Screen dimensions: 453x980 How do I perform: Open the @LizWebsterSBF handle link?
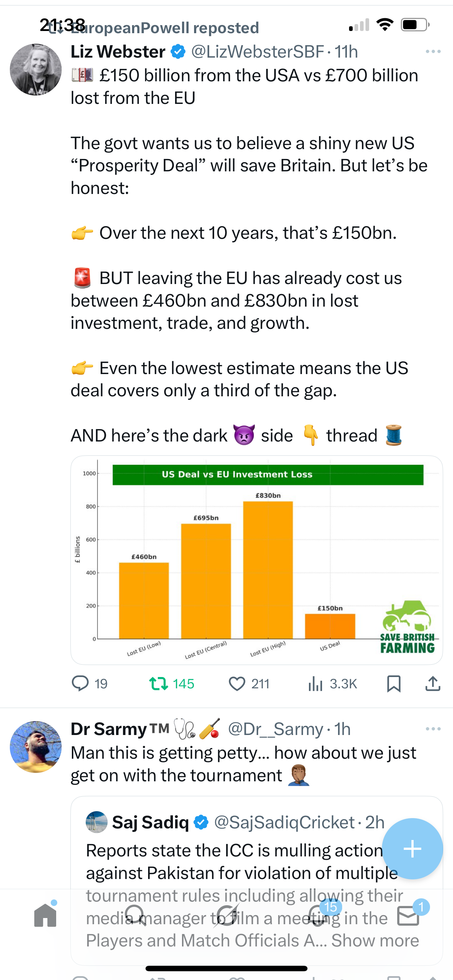pos(258,52)
